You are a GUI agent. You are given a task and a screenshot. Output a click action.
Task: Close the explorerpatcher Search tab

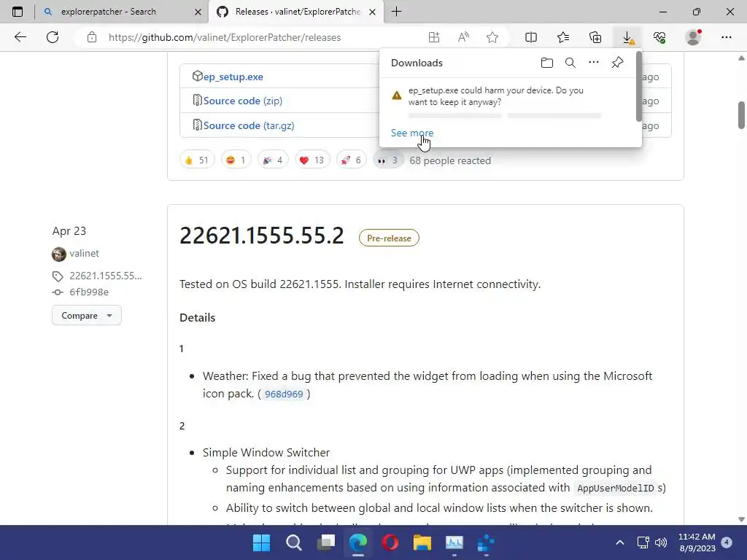[x=198, y=12]
